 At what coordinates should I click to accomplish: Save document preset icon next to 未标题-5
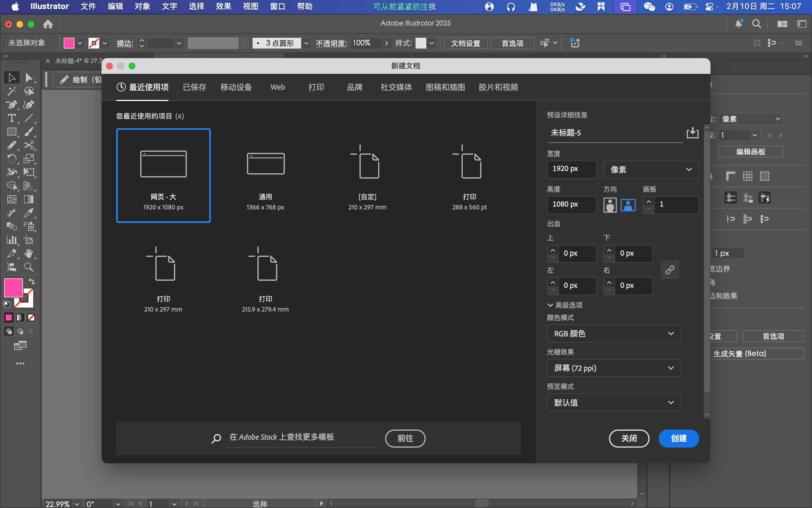coord(692,133)
